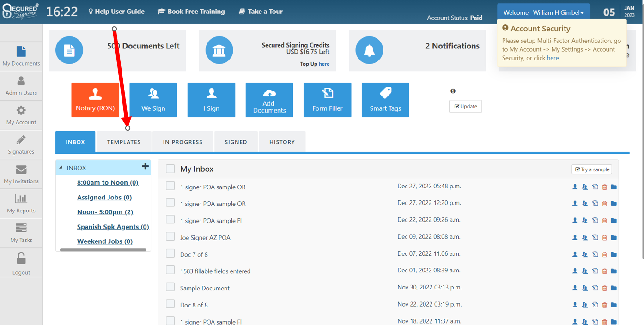
Task: Open the Spanish Spk Agents (0) folder
Action: coord(113,227)
